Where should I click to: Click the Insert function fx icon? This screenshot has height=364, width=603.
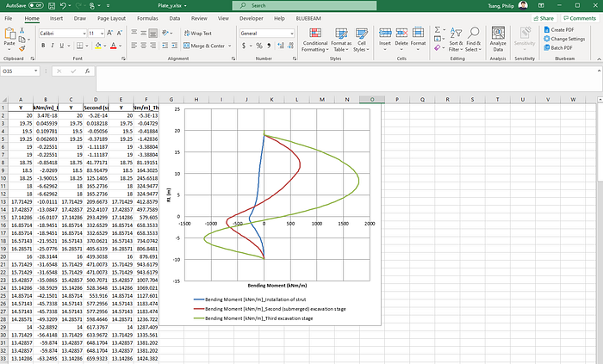(87, 71)
